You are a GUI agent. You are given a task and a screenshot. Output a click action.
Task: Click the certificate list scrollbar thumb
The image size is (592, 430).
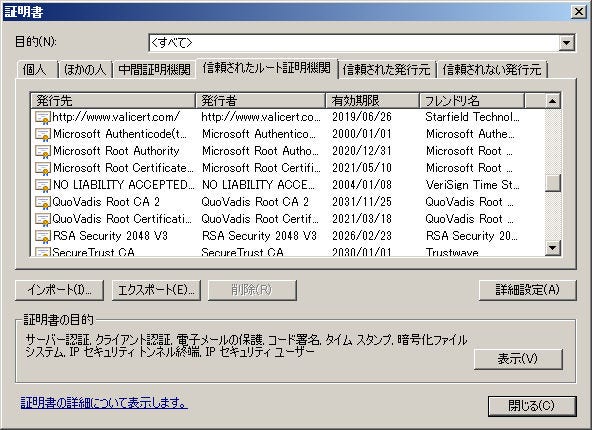pyautogui.click(x=553, y=183)
